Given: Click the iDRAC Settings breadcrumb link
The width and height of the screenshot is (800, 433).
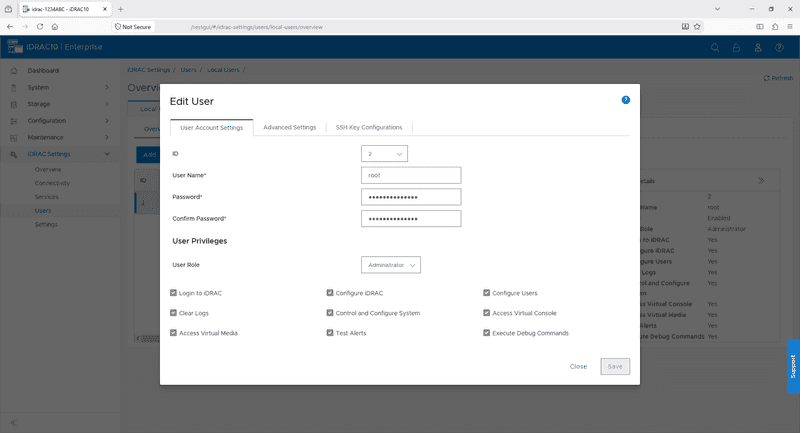Looking at the screenshot, I should pos(148,70).
